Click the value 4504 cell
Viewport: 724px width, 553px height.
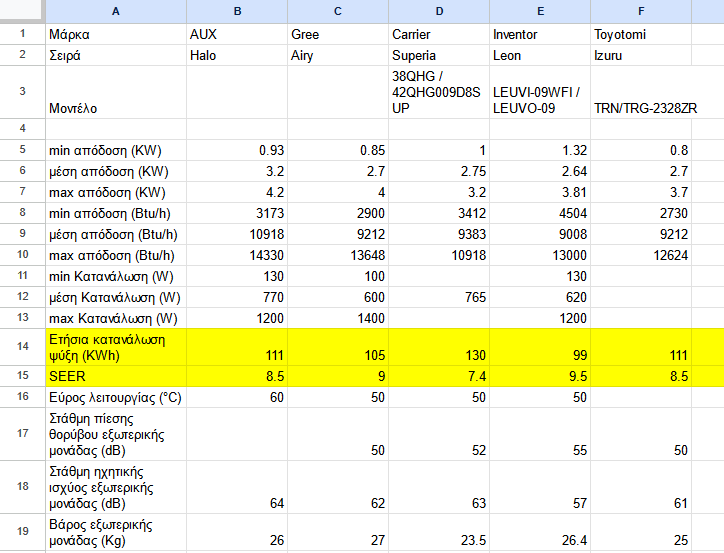540,213
